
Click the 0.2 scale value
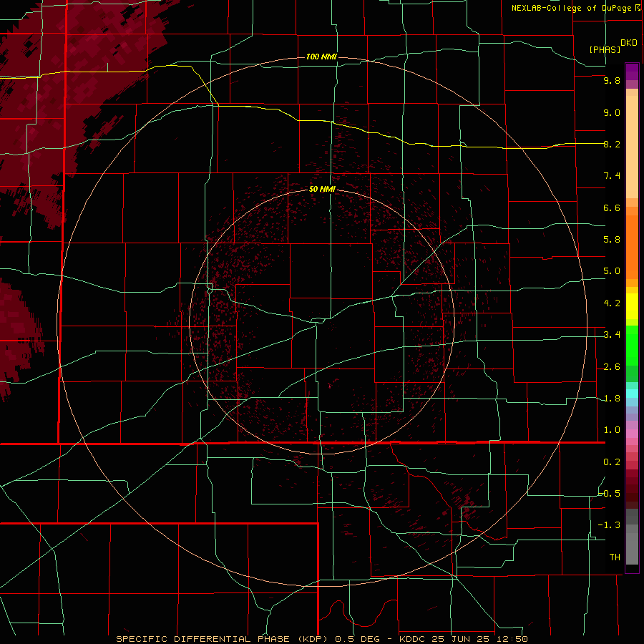tap(612, 462)
